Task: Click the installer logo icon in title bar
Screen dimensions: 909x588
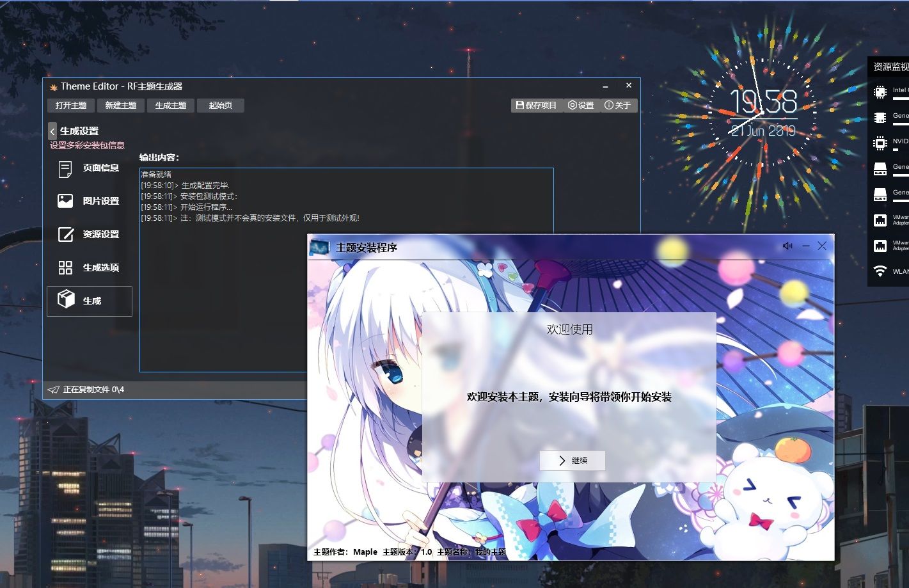Action: point(319,247)
